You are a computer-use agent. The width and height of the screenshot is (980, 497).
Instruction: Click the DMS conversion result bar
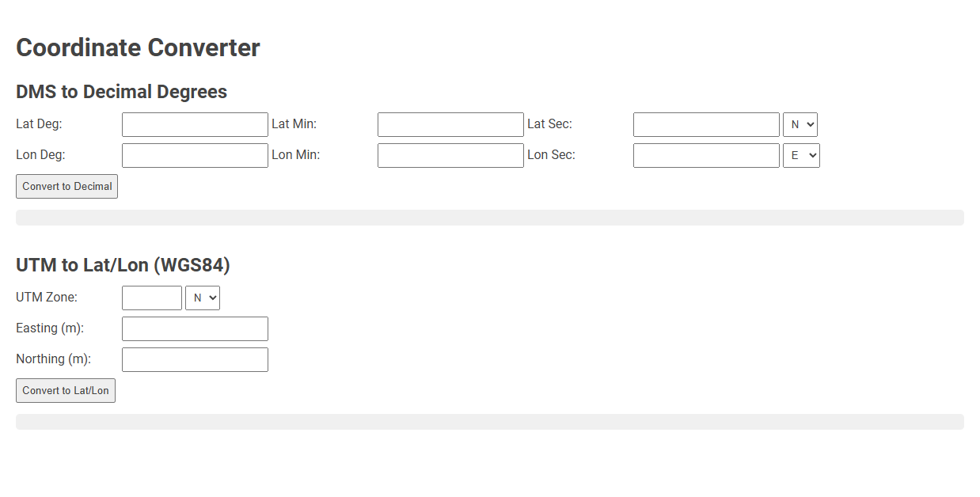click(x=489, y=217)
